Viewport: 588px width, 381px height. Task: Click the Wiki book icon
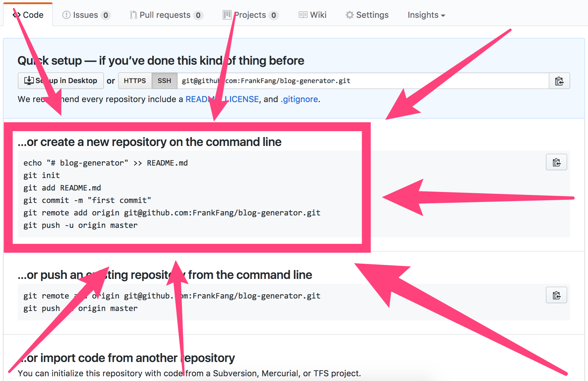coord(303,15)
